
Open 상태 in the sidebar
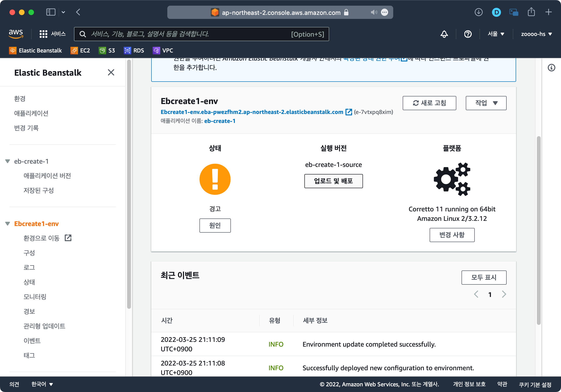pos(29,282)
